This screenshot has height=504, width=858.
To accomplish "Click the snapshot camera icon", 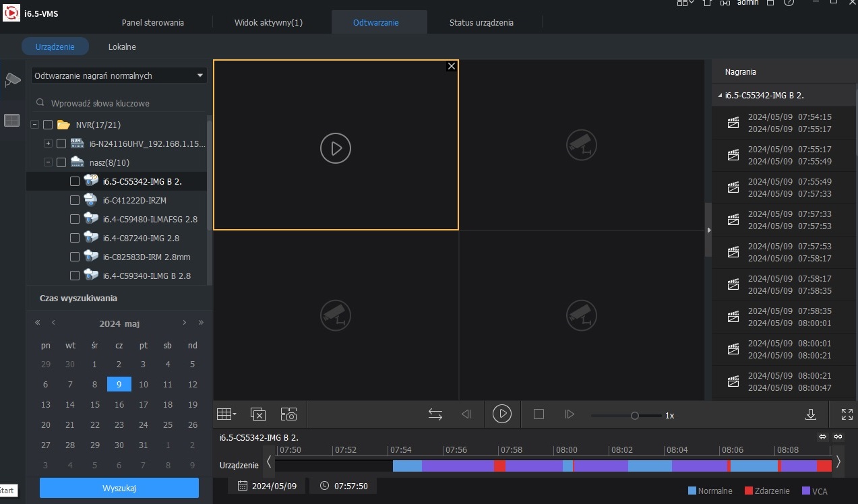I will 288,414.
